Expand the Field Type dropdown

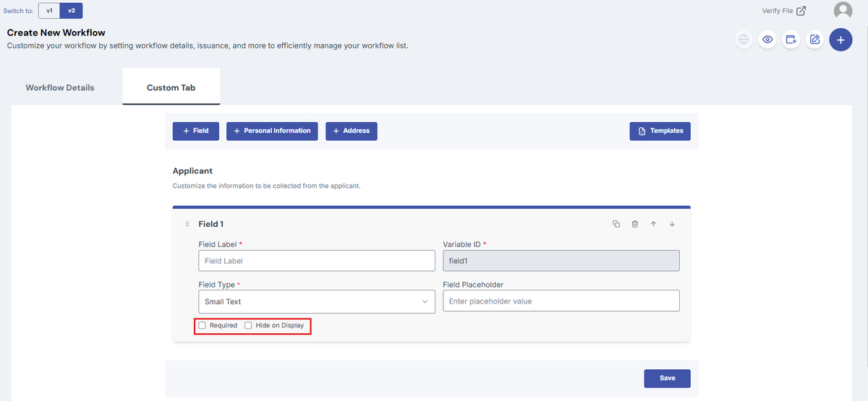tap(315, 301)
